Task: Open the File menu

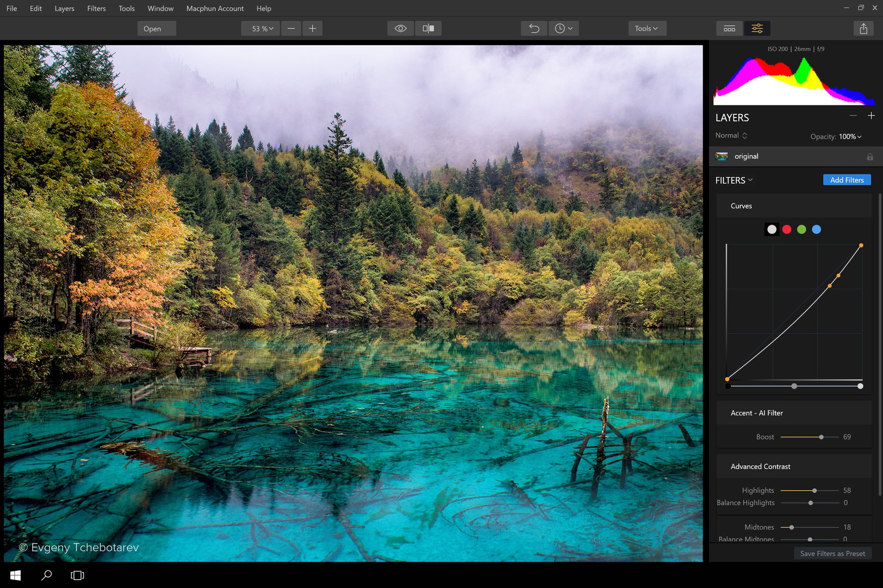Action: [12, 8]
